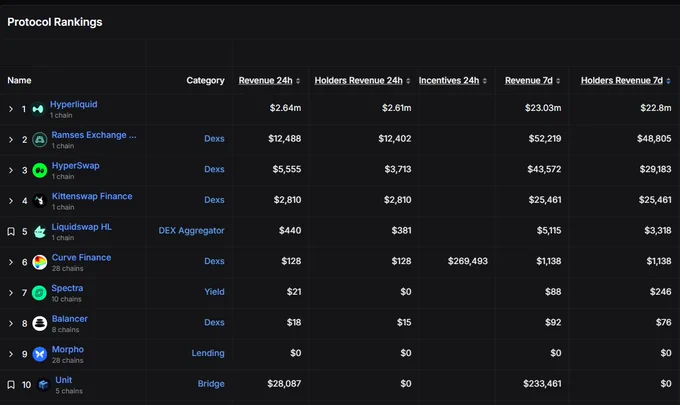Click the $22.8m holders revenue value
This screenshot has height=405, width=680.
tap(656, 108)
